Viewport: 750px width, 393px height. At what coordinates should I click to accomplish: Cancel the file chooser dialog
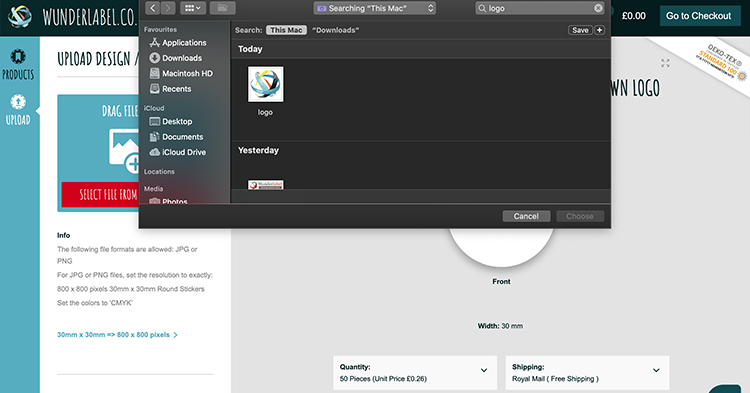(526, 216)
